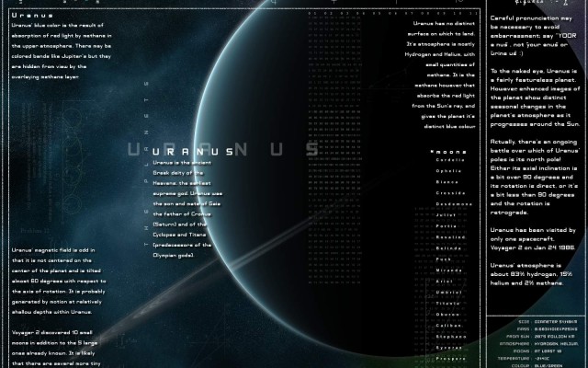This screenshot has width=588, height=368.
Task: Click the moon name "Sycorax"
Action: (x=449, y=348)
